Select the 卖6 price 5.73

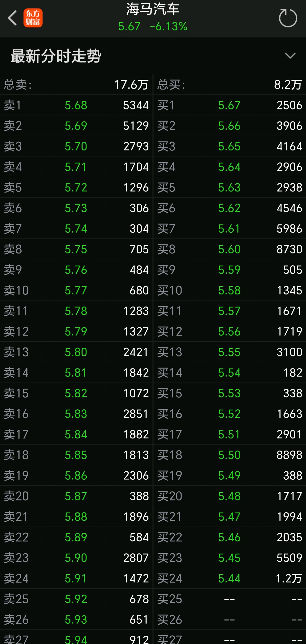click(76, 208)
